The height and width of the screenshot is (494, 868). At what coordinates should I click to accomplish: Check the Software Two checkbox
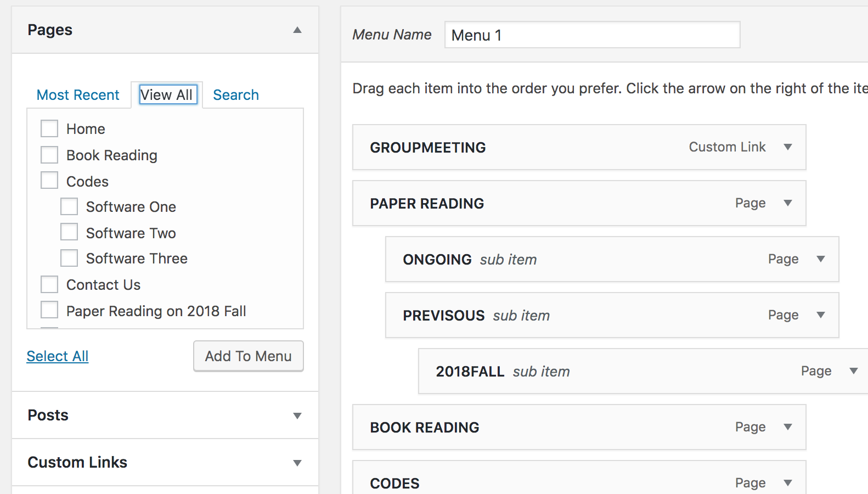point(69,232)
